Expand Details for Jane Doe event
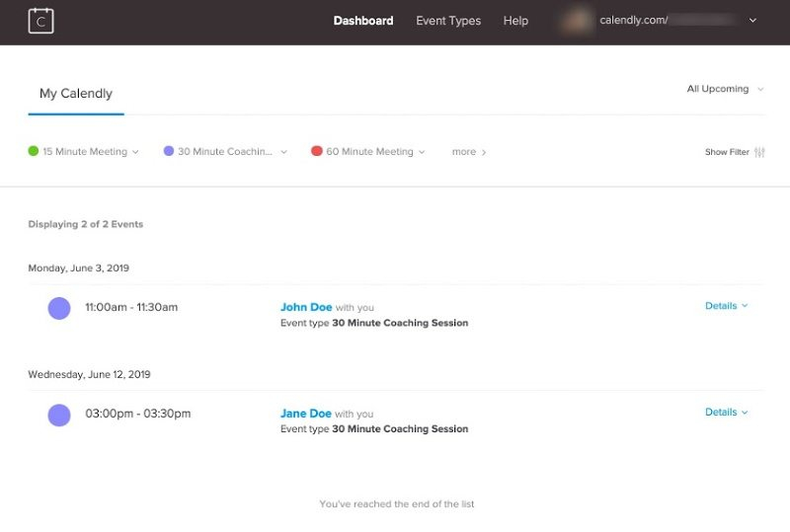This screenshot has height=532, width=790. point(726,413)
